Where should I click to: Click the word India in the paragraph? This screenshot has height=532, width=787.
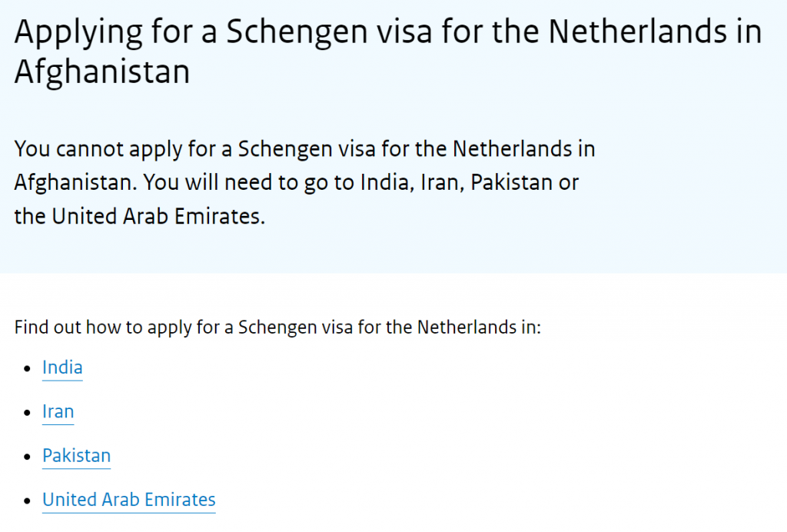pos(384,182)
